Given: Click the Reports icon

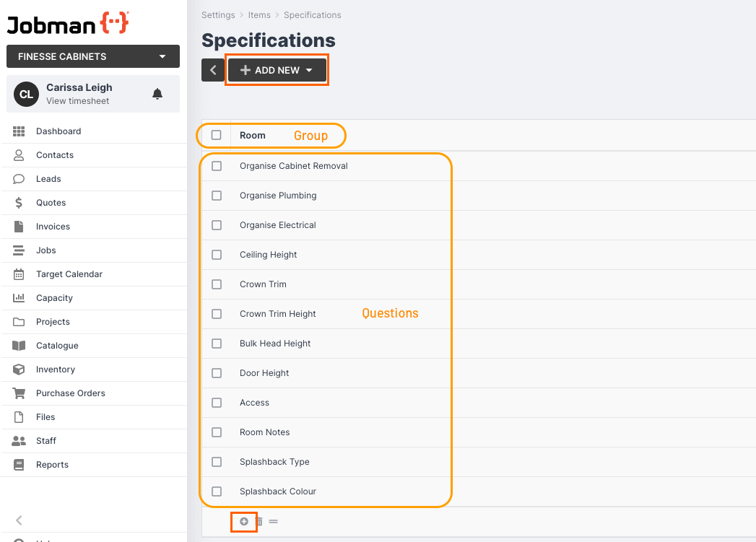Looking at the screenshot, I should coord(19,465).
